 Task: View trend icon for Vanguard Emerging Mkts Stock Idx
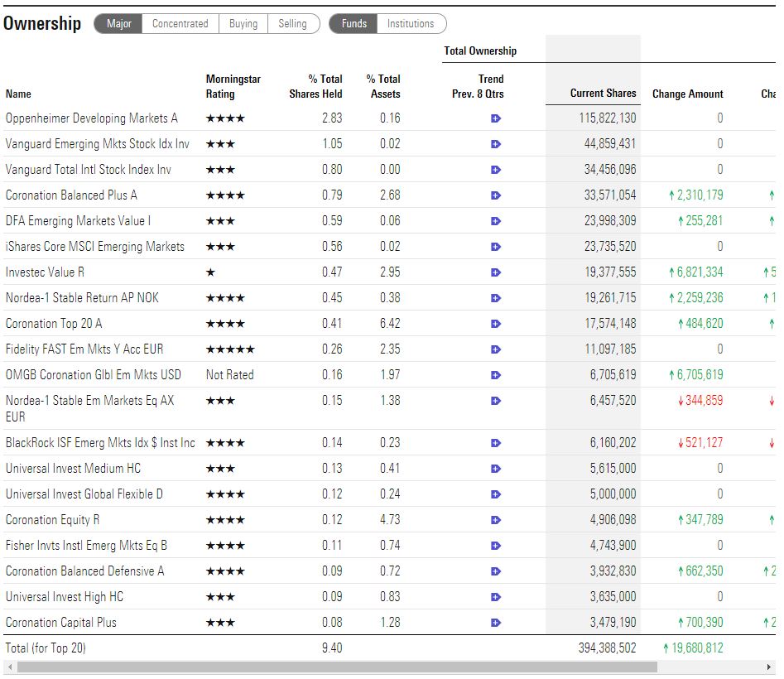[494, 143]
